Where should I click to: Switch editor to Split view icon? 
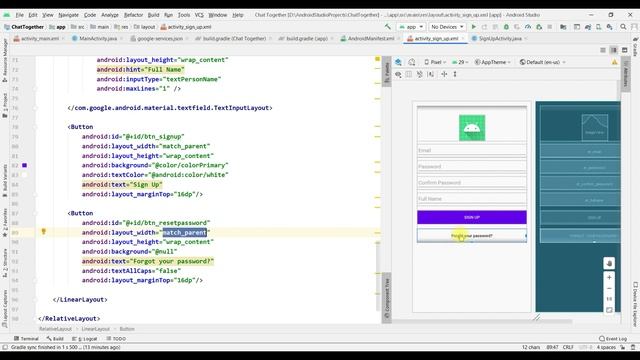pos(613,50)
